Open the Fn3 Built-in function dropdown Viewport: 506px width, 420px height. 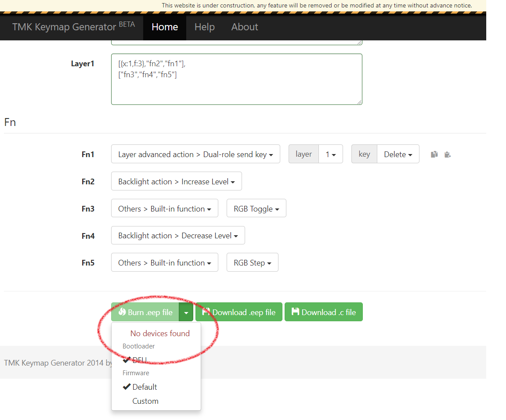click(x=165, y=208)
